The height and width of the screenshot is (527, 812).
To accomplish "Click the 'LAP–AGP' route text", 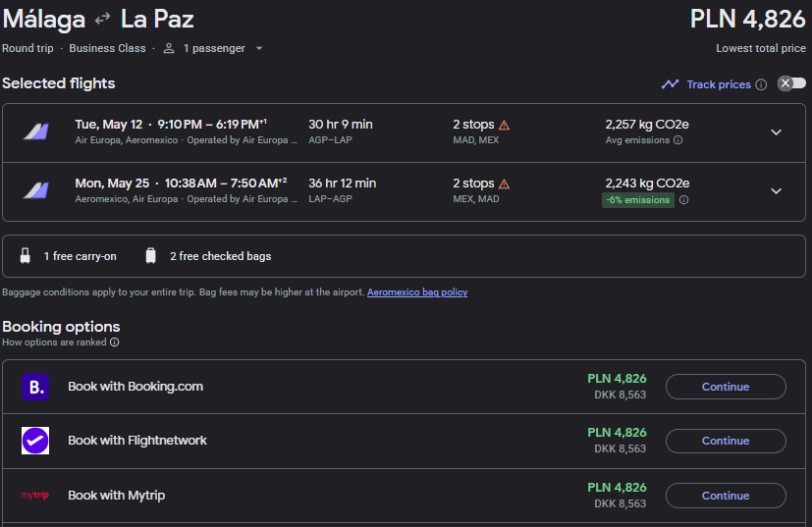I will 330,199.
